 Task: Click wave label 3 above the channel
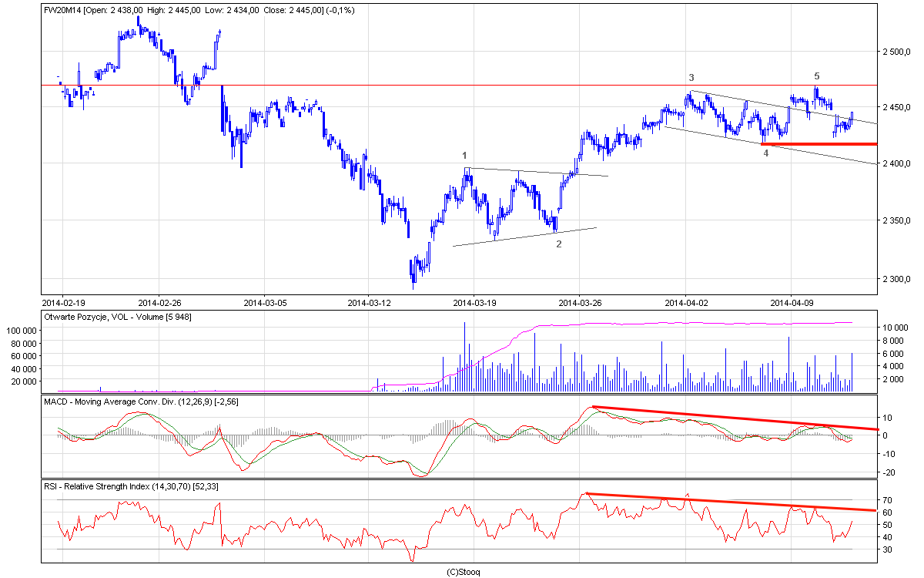coord(691,78)
